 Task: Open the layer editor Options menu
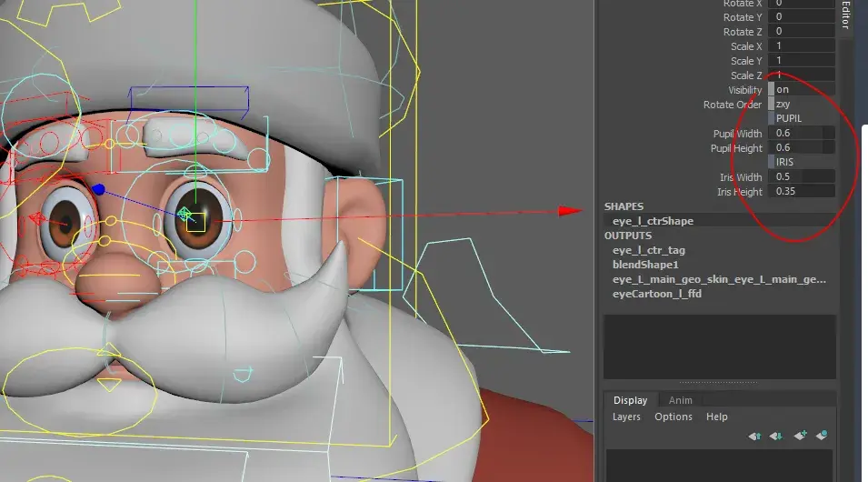point(673,417)
